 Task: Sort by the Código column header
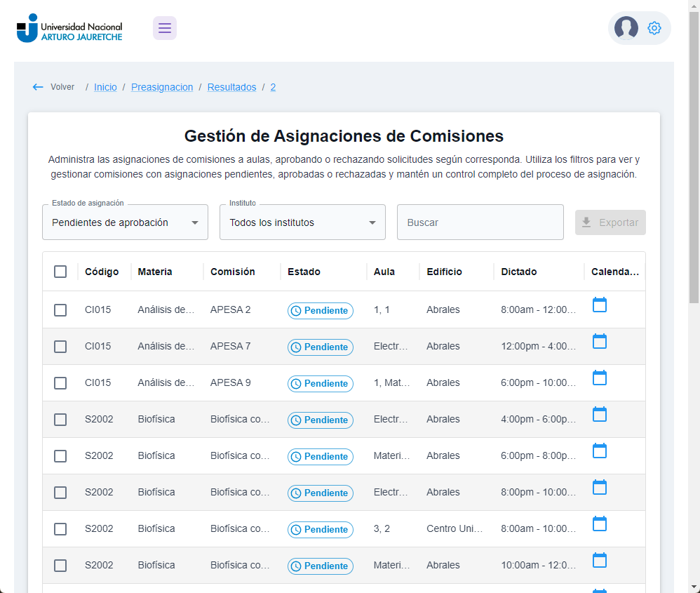pyautogui.click(x=102, y=272)
